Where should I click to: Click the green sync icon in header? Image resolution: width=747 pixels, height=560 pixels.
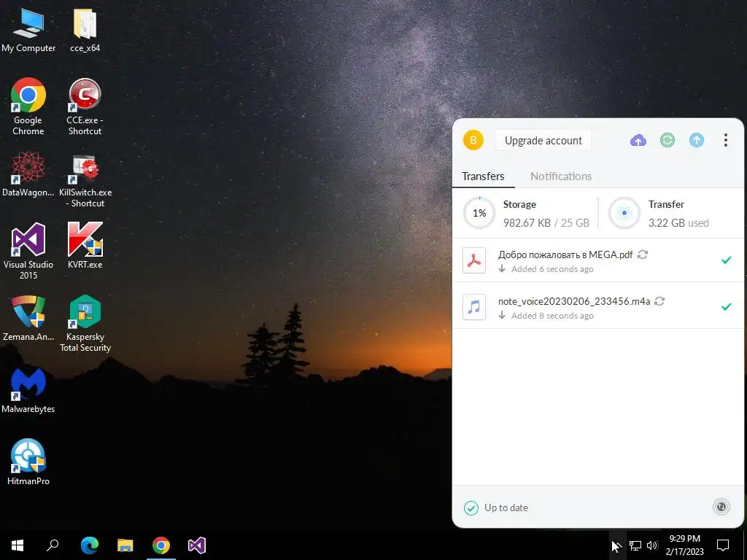coord(667,140)
